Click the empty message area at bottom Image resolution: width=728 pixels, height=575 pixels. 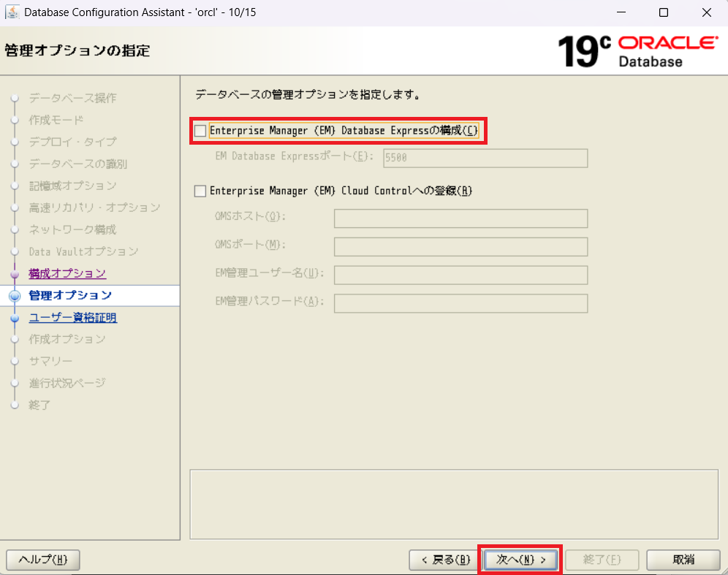coord(453,504)
